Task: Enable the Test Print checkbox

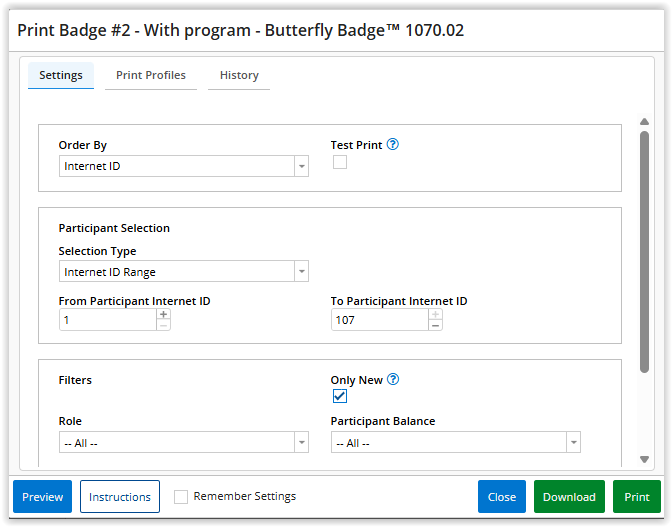Action: pos(340,162)
